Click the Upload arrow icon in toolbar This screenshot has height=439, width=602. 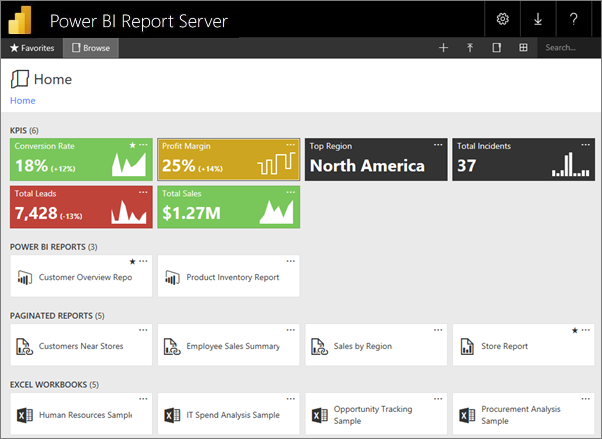click(470, 47)
